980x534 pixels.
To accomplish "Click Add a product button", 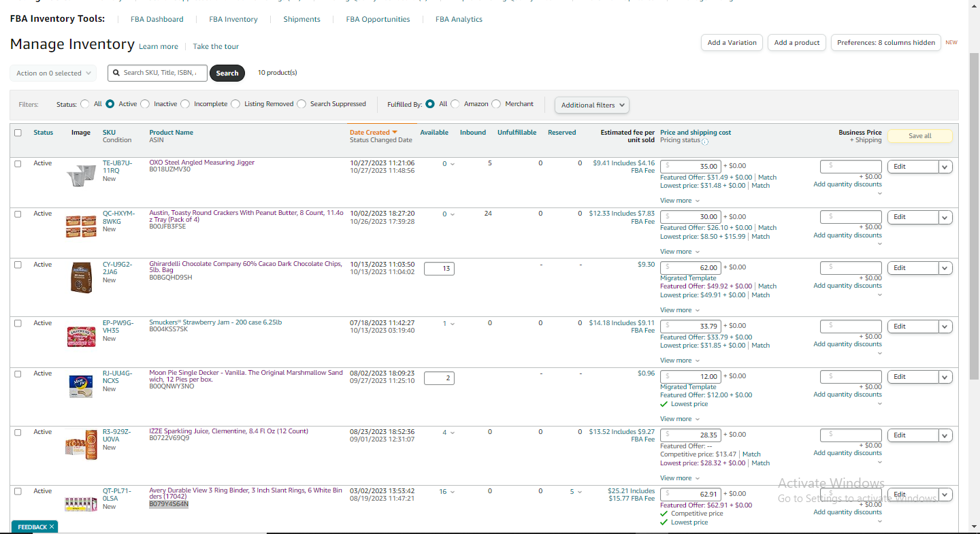I will (798, 43).
